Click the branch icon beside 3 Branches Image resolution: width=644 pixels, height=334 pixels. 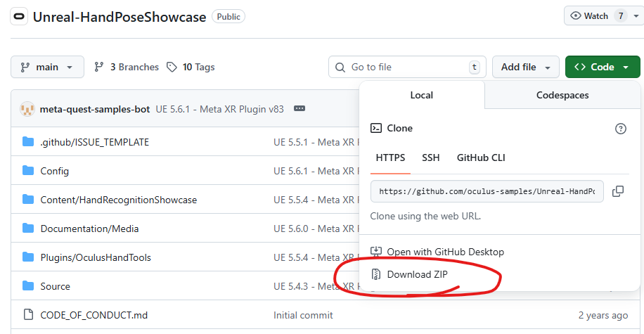98,67
